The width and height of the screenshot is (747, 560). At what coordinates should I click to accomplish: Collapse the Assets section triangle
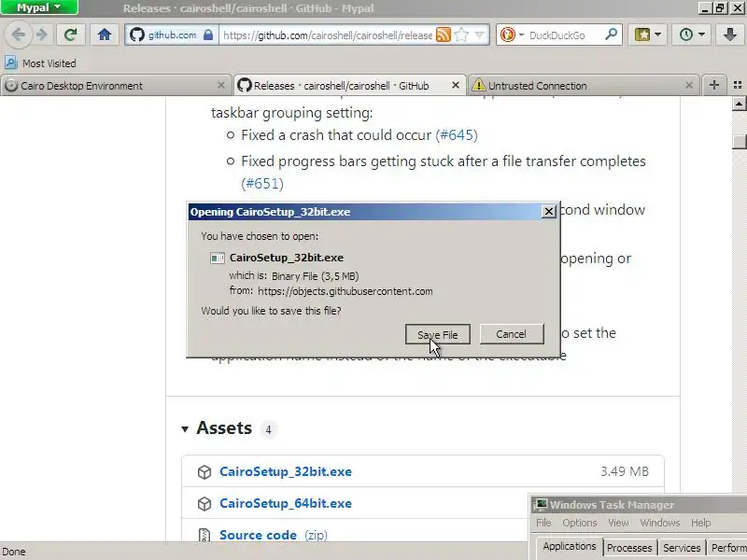click(185, 429)
